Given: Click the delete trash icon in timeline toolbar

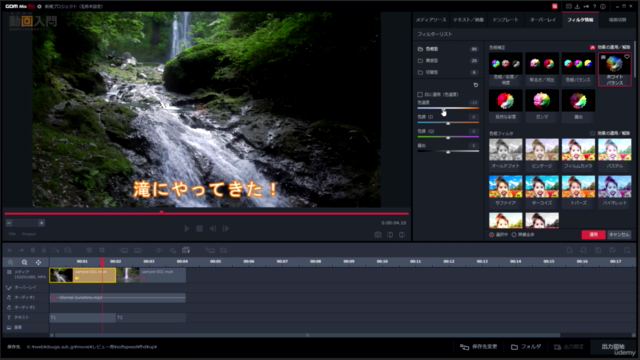Looking at the screenshot, I should click(33, 250).
